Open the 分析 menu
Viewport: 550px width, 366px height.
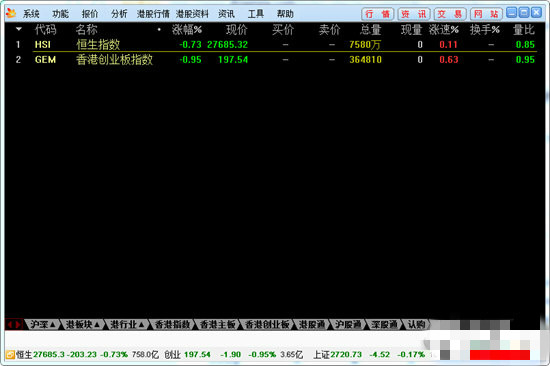pyautogui.click(x=119, y=14)
